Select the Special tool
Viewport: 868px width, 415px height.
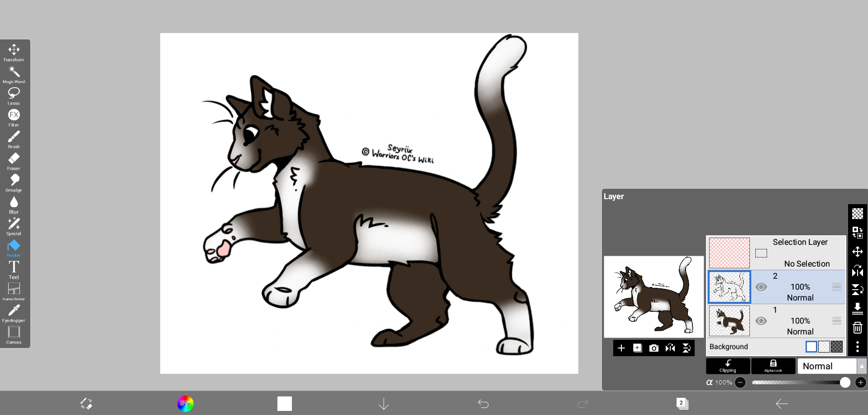[14, 226]
